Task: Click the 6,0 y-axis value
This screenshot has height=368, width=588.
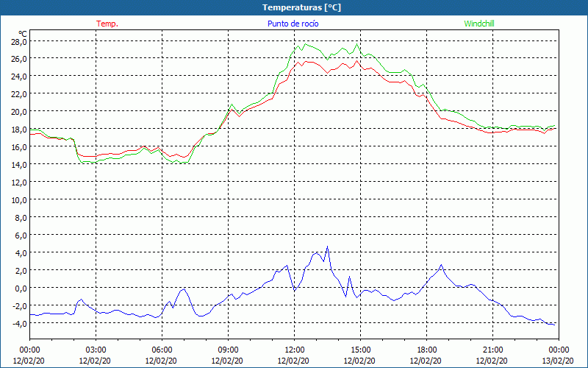Action: tap(21, 235)
